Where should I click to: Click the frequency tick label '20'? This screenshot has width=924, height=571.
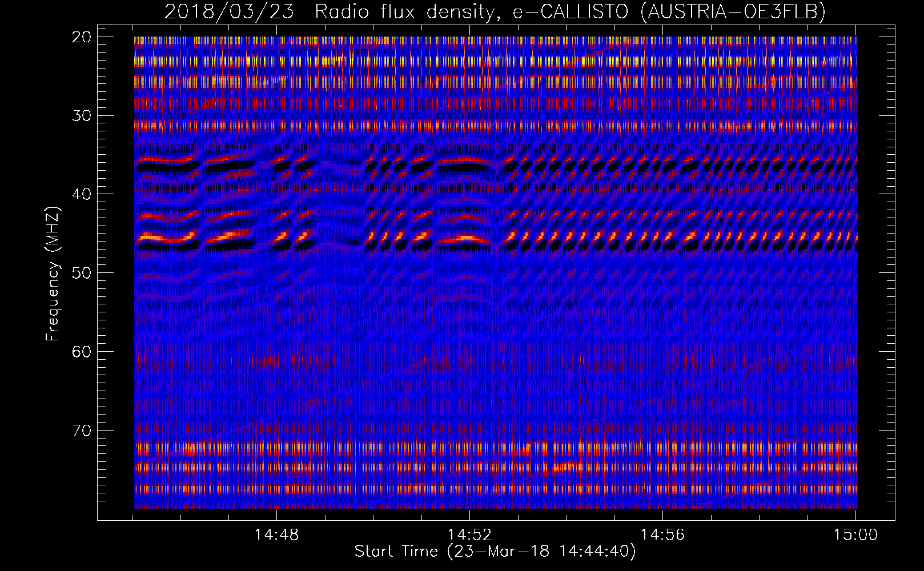[x=82, y=37]
